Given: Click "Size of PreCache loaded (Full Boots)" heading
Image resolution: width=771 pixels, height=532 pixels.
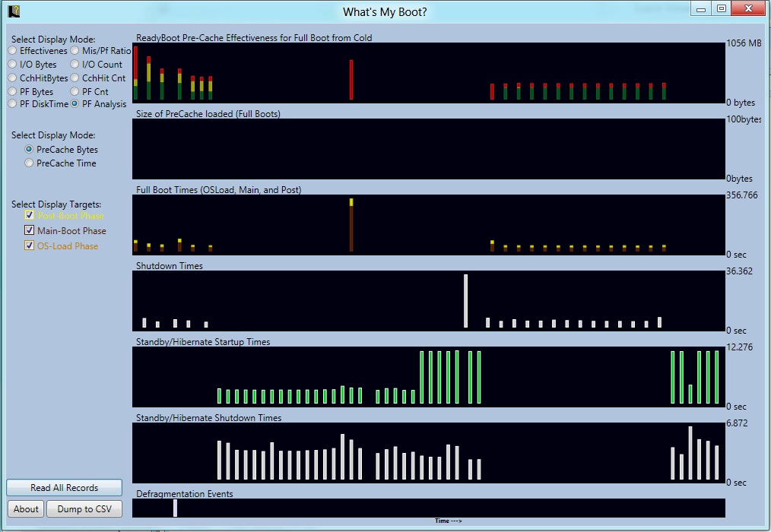Looking at the screenshot, I should coord(208,114).
